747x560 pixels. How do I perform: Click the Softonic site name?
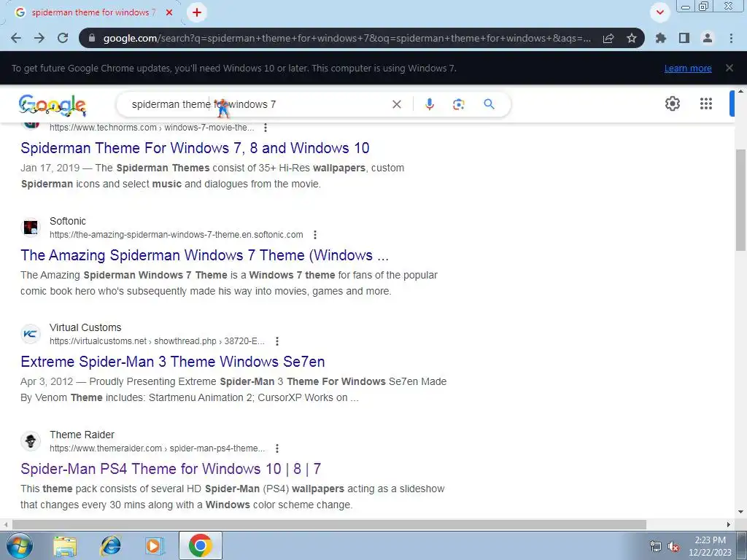(68, 221)
